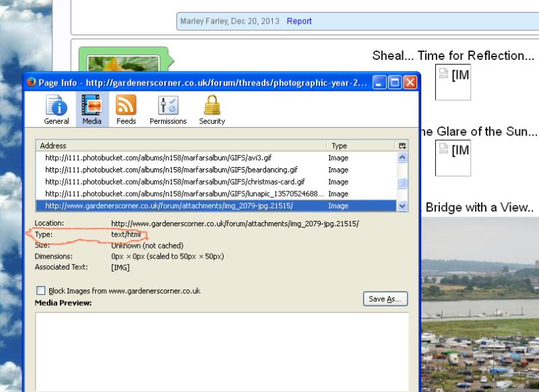The width and height of the screenshot is (539, 392).
Task: Open the General tab in Page Info
Action: click(x=57, y=109)
